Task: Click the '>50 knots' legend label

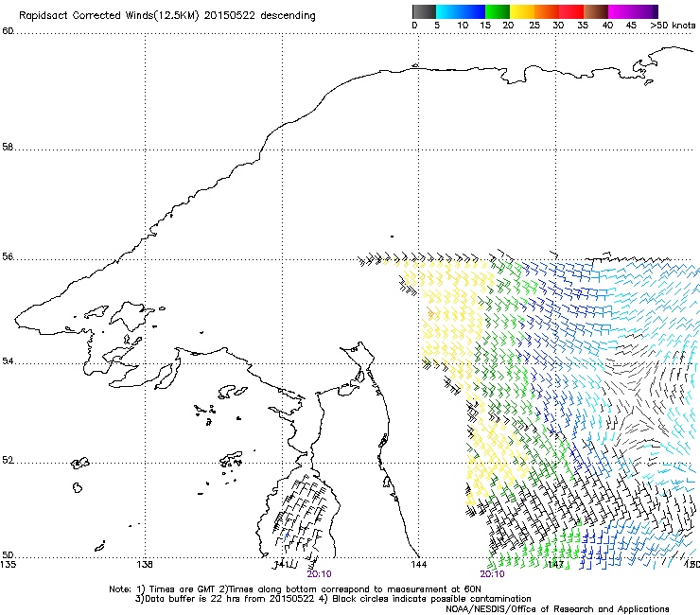Action: pos(673,26)
